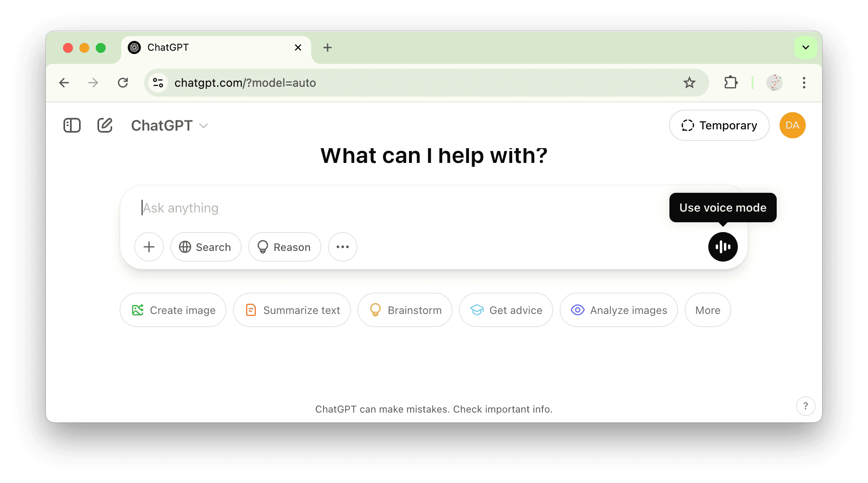Open the help question mark button

coord(805,406)
